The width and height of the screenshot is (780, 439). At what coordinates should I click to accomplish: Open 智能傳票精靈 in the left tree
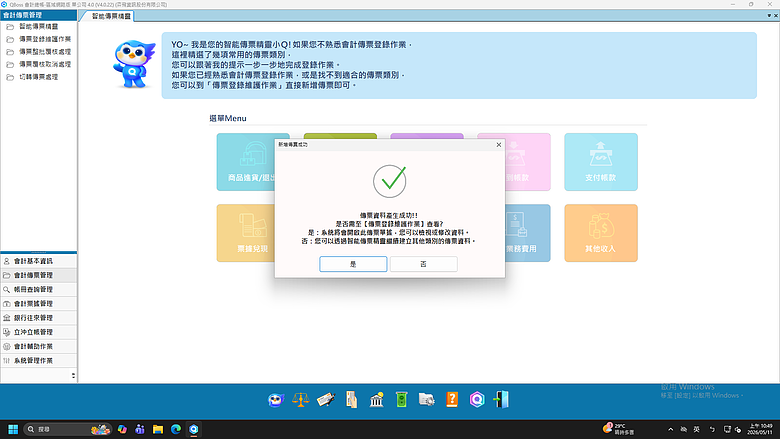pos(38,26)
